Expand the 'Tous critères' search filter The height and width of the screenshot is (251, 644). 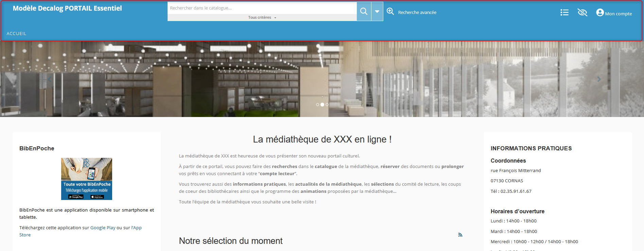(x=262, y=17)
